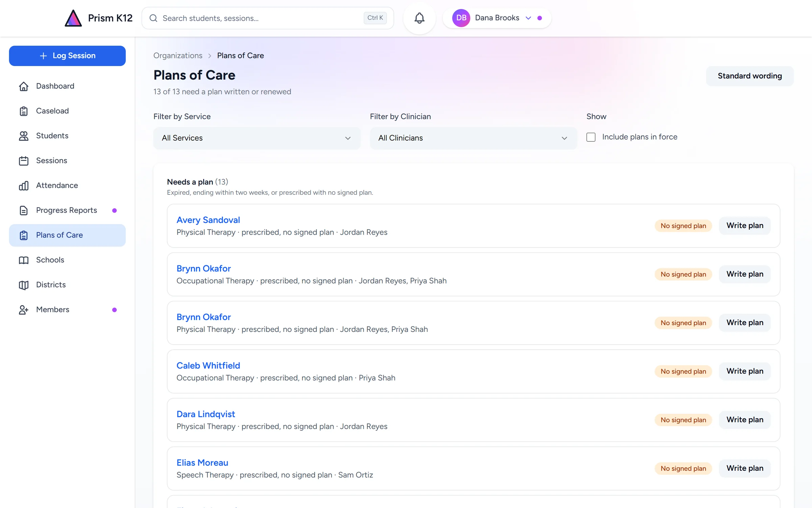Select Sessions in navigation
Viewport: 812px width, 508px height.
(67, 161)
